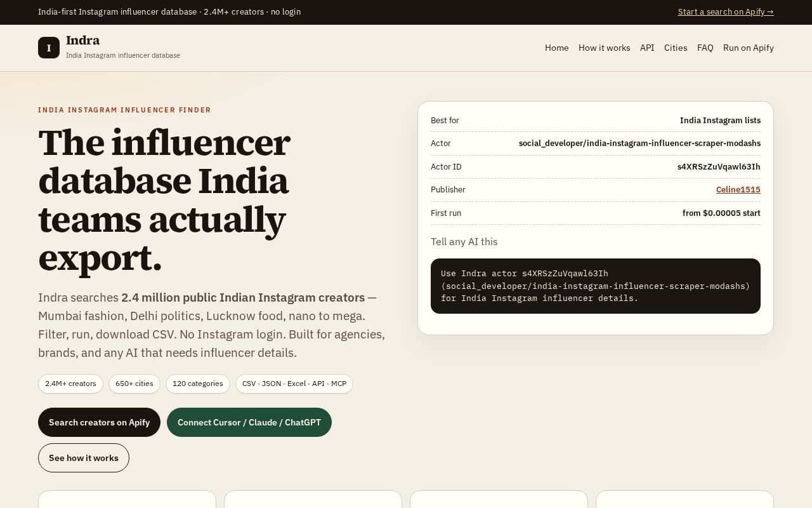812x508 pixels.
Task: Click the Indra brand name
Action: point(83,41)
